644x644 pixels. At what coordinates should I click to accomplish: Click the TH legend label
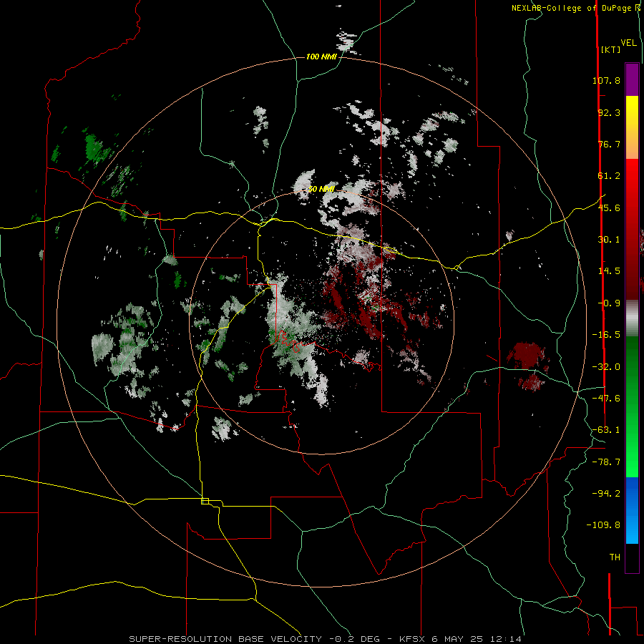615,557
